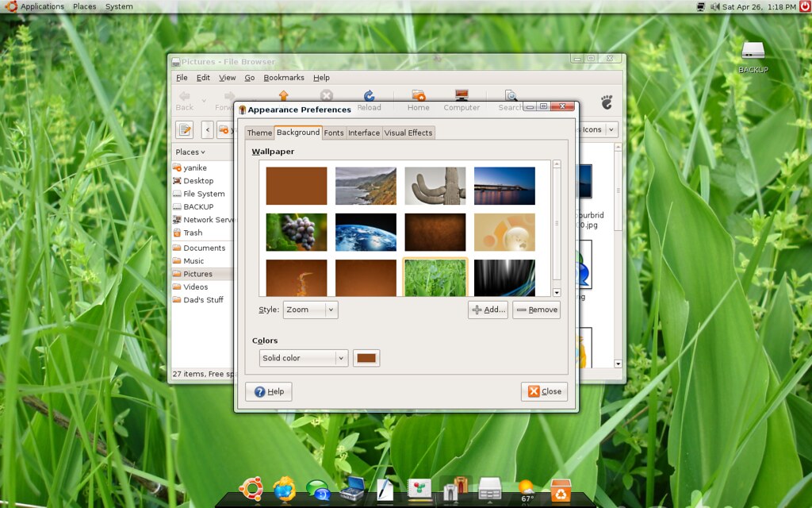The width and height of the screenshot is (812, 508).
Task: Click the volume speaker icon in top panel
Action: coord(715,6)
